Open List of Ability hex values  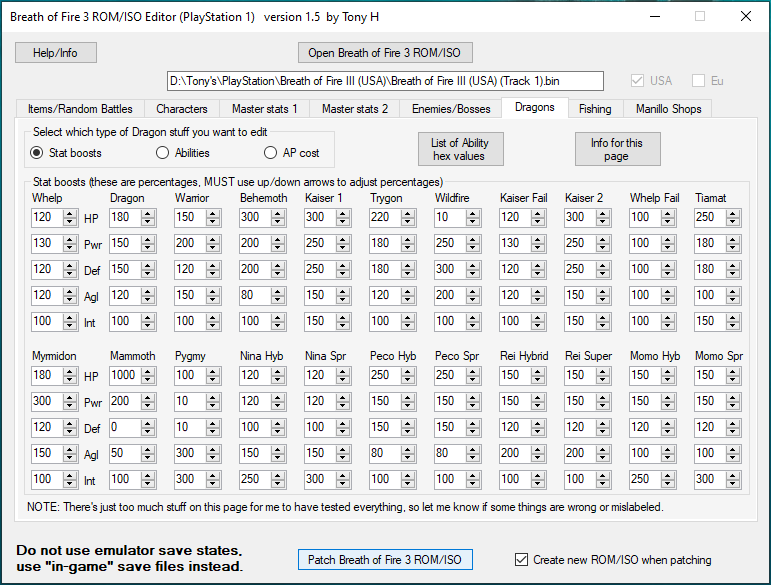tap(460, 149)
